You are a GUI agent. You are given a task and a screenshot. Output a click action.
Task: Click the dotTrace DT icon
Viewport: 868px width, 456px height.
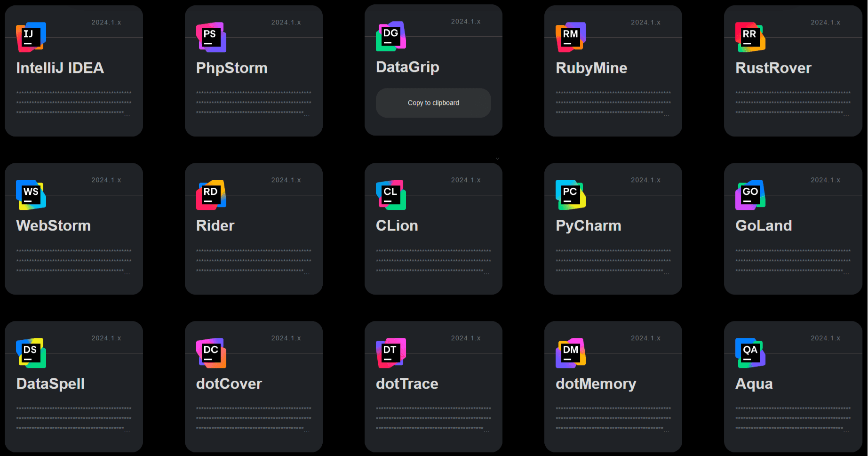[x=390, y=353]
